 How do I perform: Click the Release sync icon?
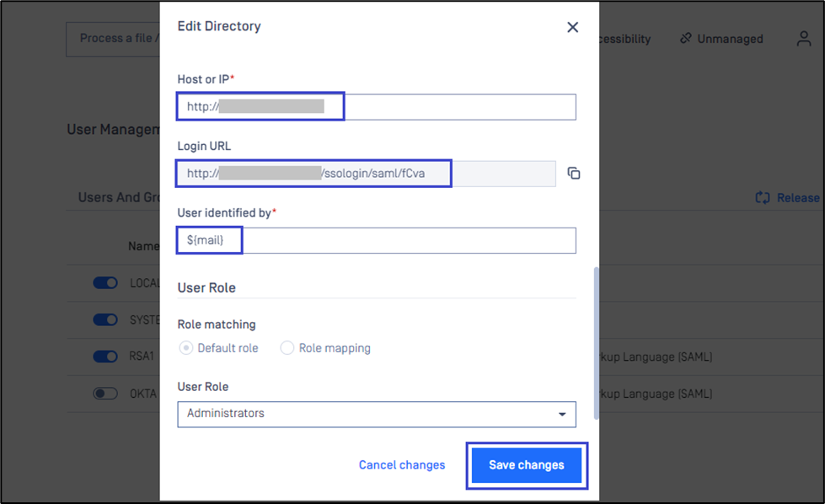coord(763,198)
